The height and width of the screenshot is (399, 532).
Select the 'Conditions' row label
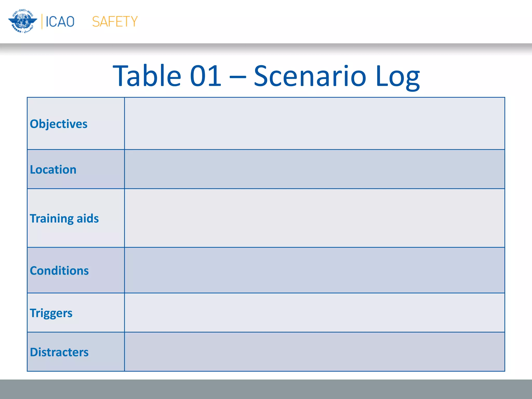[59, 271]
